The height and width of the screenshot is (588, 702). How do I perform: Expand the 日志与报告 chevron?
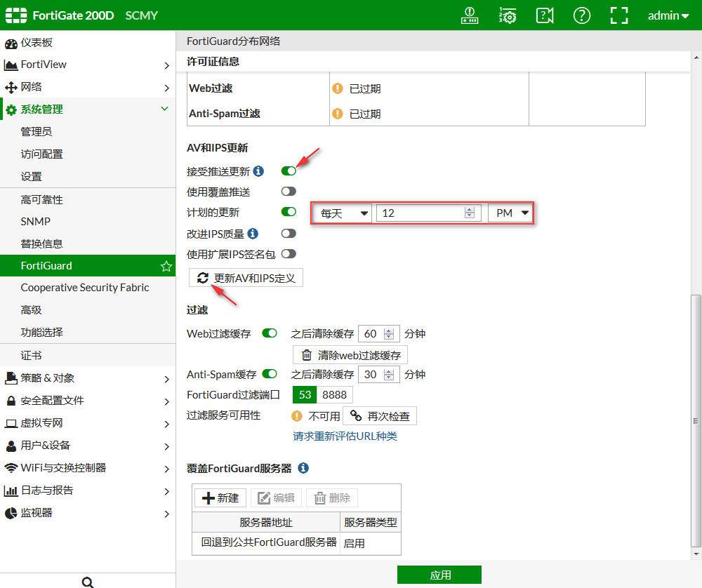point(166,491)
